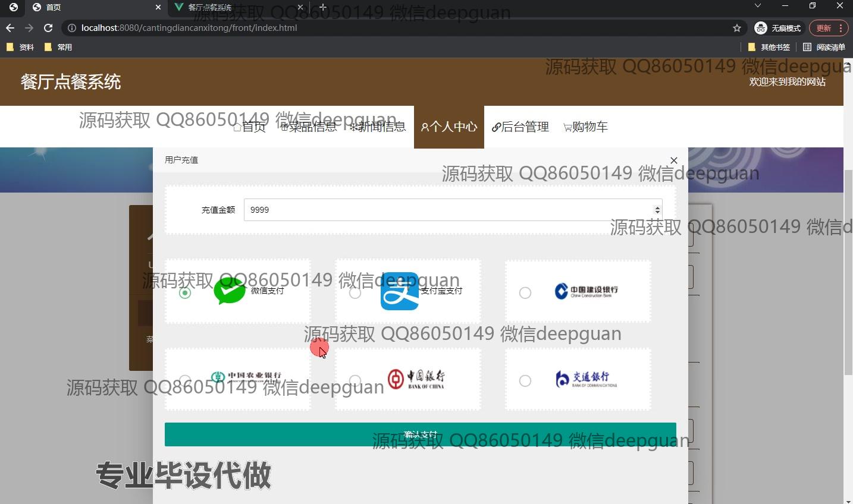Image resolution: width=853 pixels, height=504 pixels.
Task: Click the Alipay logo icon
Action: [400, 291]
